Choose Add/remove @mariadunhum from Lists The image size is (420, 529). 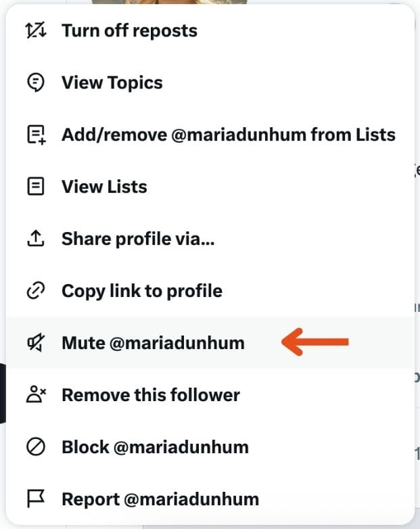(210, 135)
